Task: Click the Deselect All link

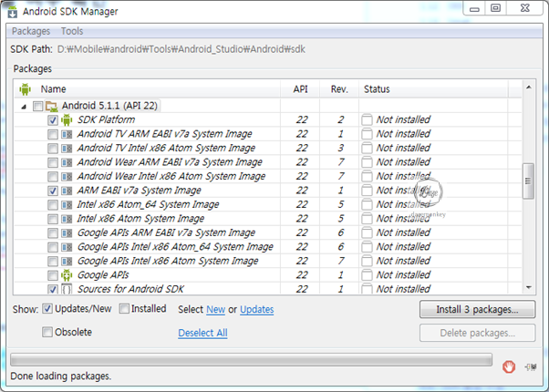Action: 202,333
